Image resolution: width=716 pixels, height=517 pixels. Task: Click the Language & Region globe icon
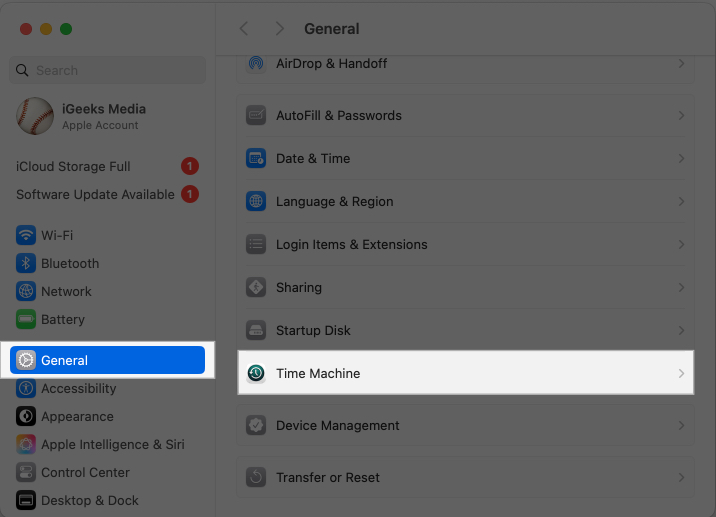coord(256,201)
